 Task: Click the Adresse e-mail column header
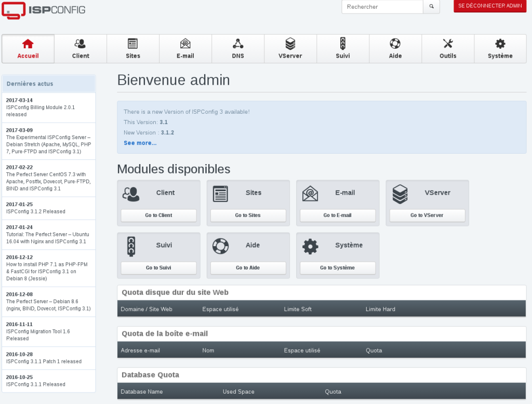[140, 351]
